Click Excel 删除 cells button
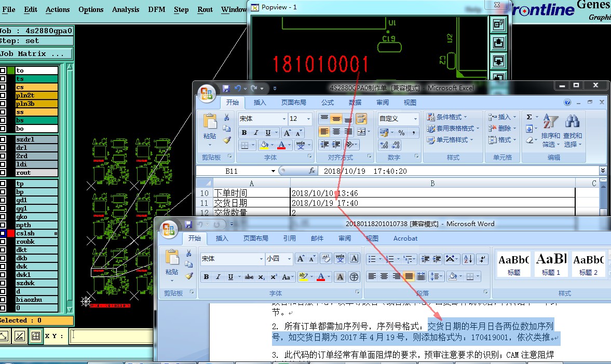611x364 pixels. pyautogui.click(x=503, y=128)
